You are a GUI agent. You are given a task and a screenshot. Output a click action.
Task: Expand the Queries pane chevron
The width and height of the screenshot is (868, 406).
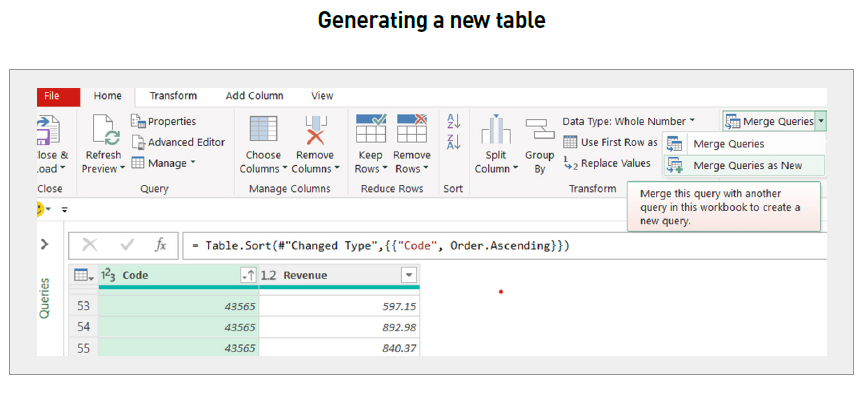[45, 244]
